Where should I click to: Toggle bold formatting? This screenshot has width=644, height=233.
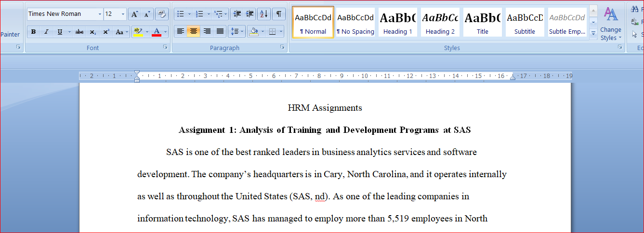(x=34, y=32)
